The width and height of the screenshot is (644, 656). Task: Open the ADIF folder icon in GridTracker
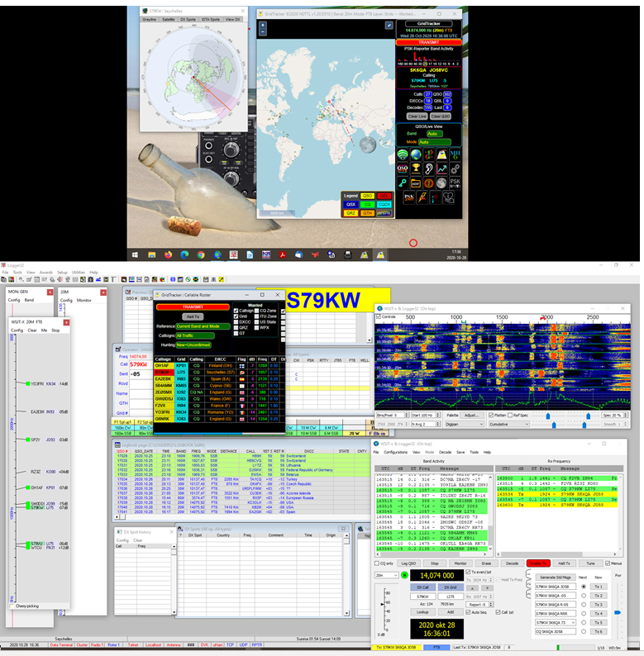415,183
